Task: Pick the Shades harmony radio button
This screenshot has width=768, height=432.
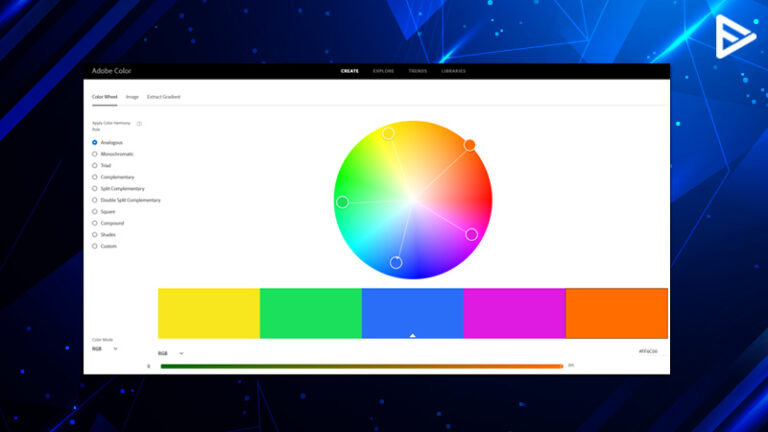Action: point(95,234)
